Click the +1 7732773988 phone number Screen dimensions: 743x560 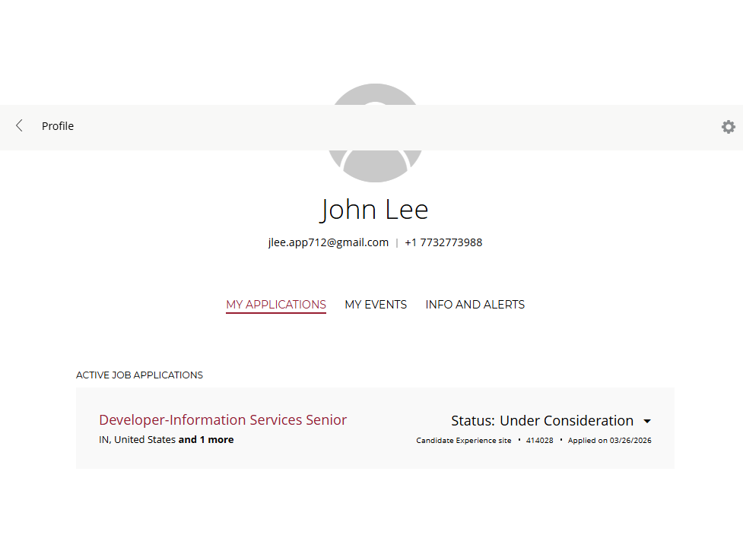pyautogui.click(x=443, y=242)
